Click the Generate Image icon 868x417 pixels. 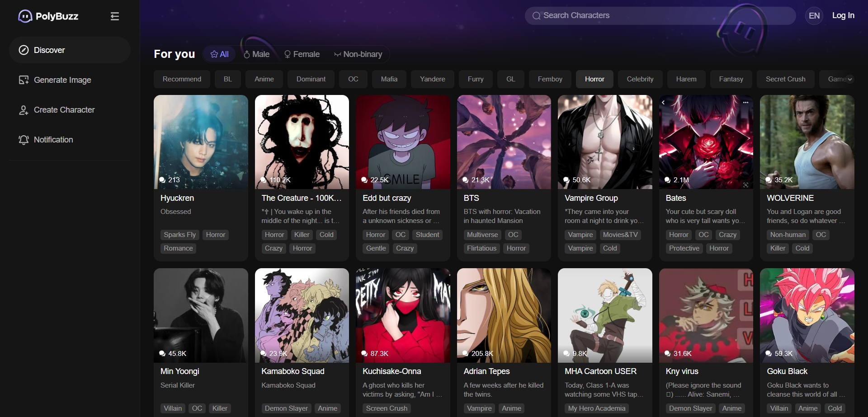click(24, 80)
